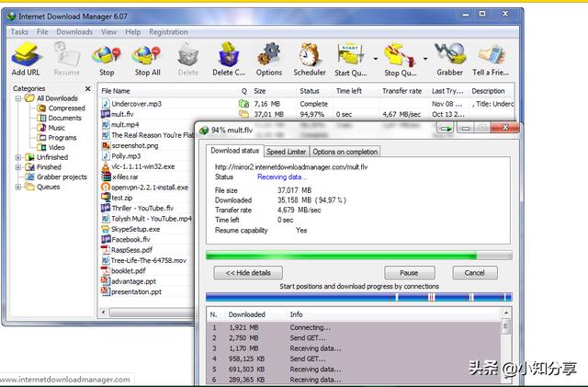Expand the Unfinished category node

18,157
